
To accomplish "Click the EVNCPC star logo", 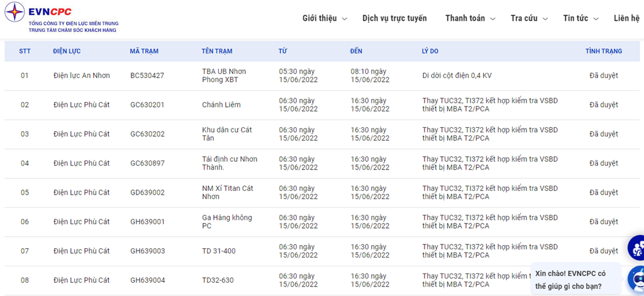I will click(14, 12).
